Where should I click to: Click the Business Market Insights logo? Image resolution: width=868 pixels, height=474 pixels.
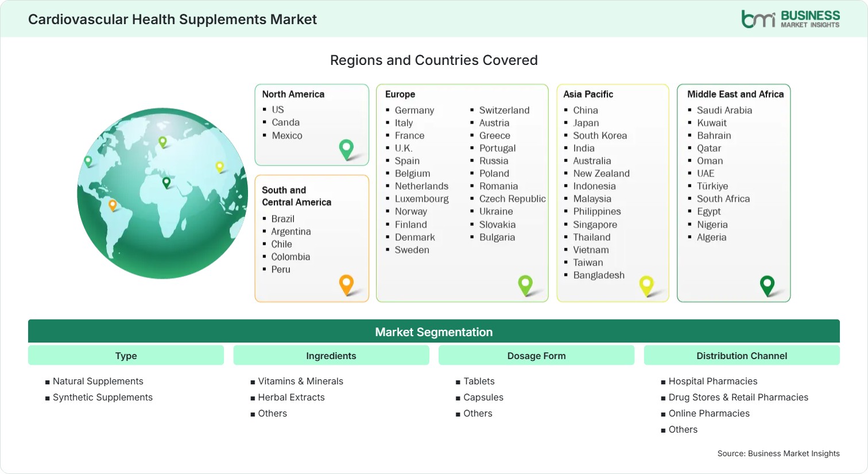click(790, 19)
